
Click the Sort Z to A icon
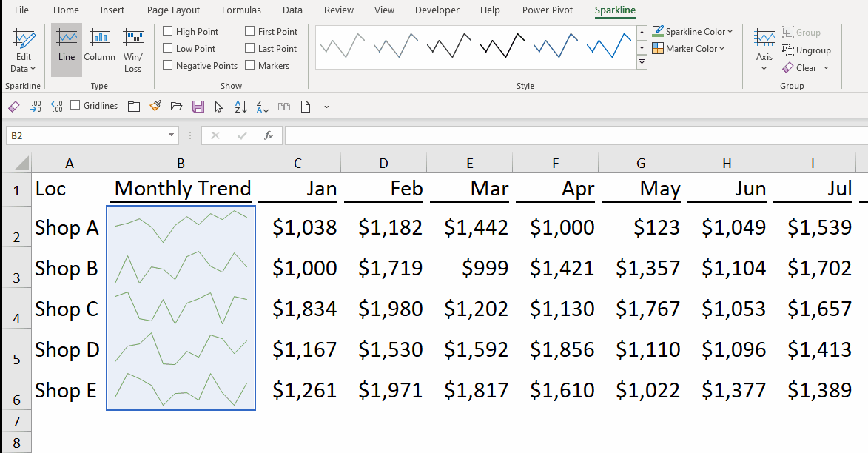[x=262, y=107]
